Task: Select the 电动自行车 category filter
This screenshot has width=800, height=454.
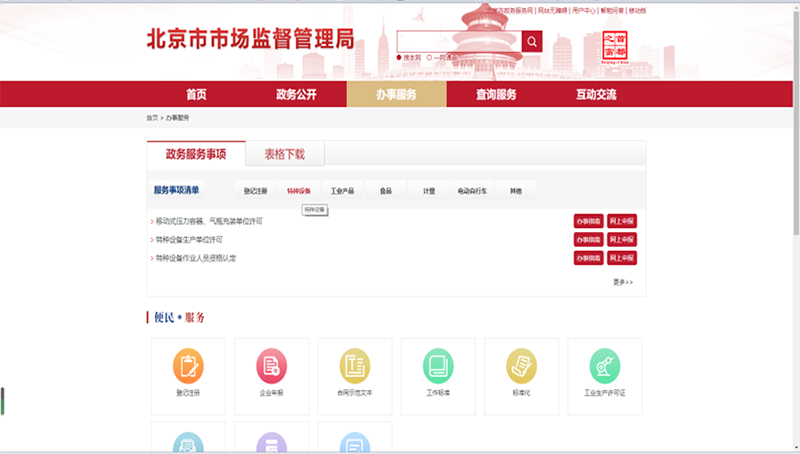Action: 472,191
